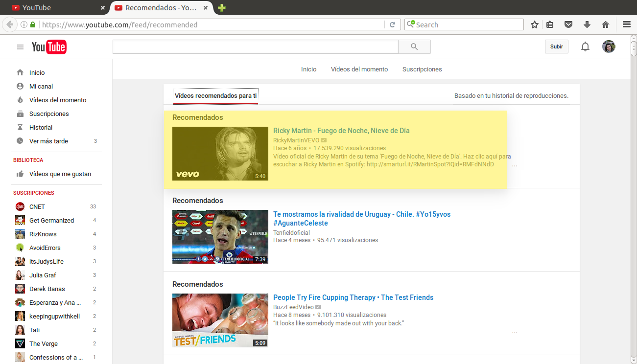The width and height of the screenshot is (637, 364).
Task: Open the Firefox downloads arrow
Action: [x=587, y=24]
